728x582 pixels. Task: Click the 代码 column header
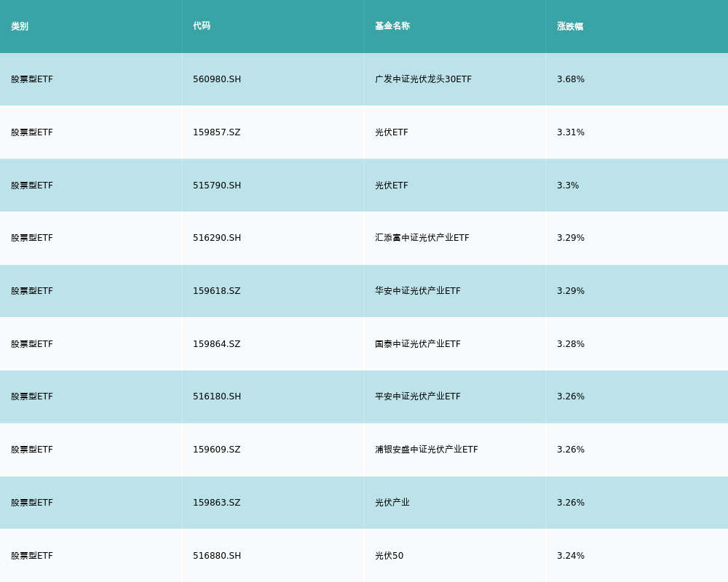[x=202, y=26]
